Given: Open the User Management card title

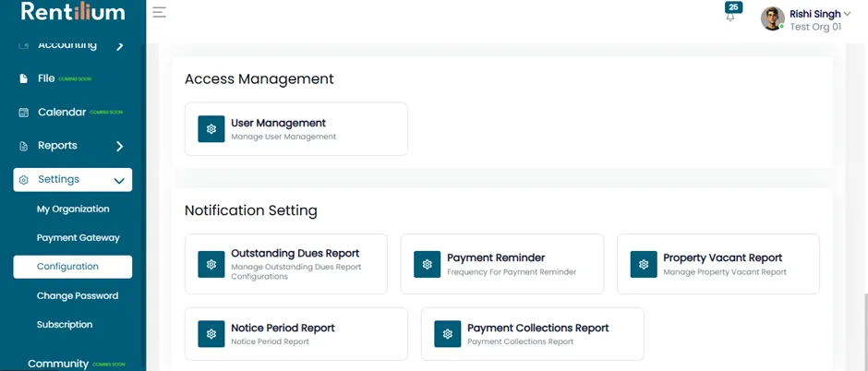Looking at the screenshot, I should [279, 124].
